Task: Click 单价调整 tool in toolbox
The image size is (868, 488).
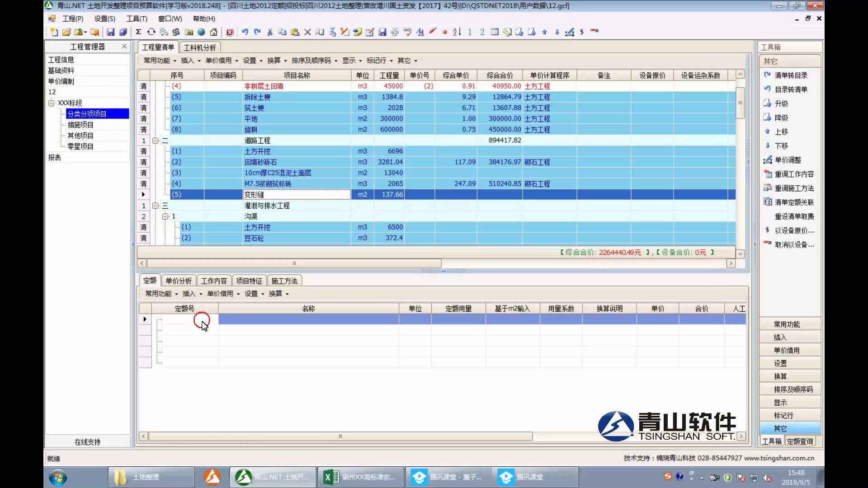Action: 788,160
